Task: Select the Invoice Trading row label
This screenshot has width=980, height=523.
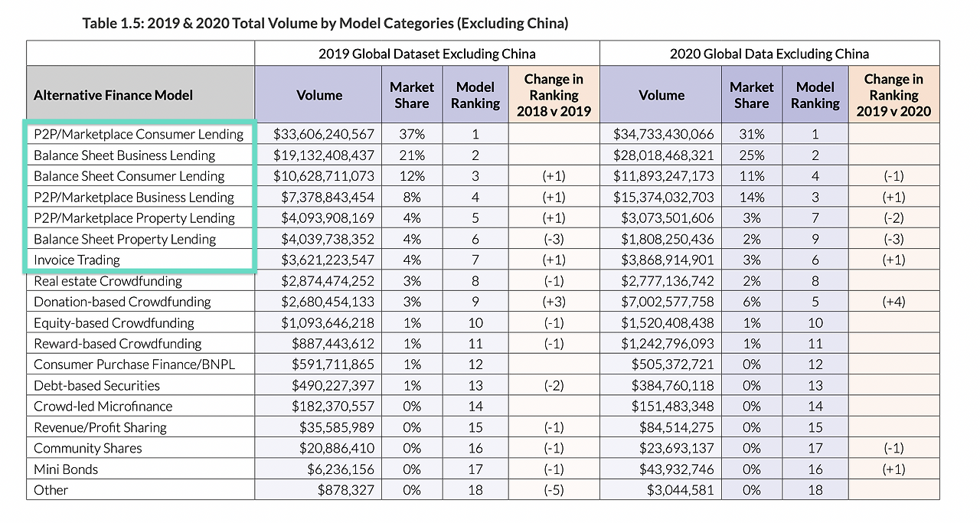Action: coord(77,260)
